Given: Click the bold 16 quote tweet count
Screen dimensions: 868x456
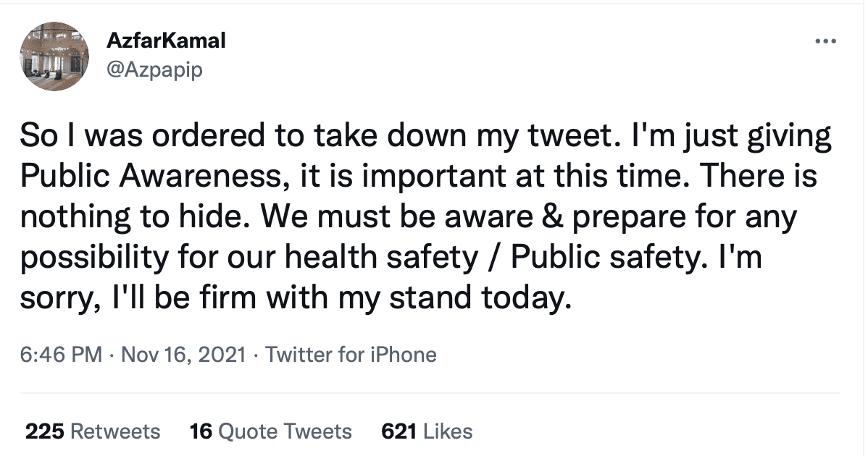Looking at the screenshot, I should [x=202, y=431].
